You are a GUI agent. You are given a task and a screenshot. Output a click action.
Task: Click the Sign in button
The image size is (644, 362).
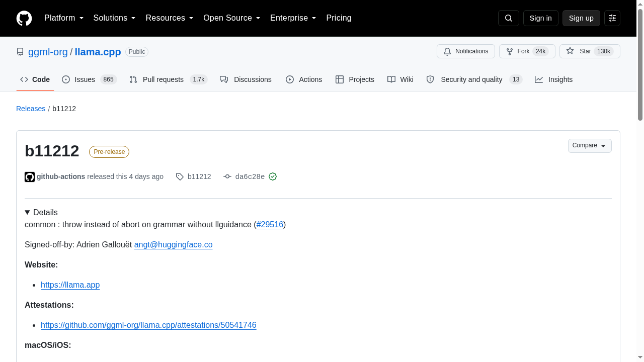(541, 18)
